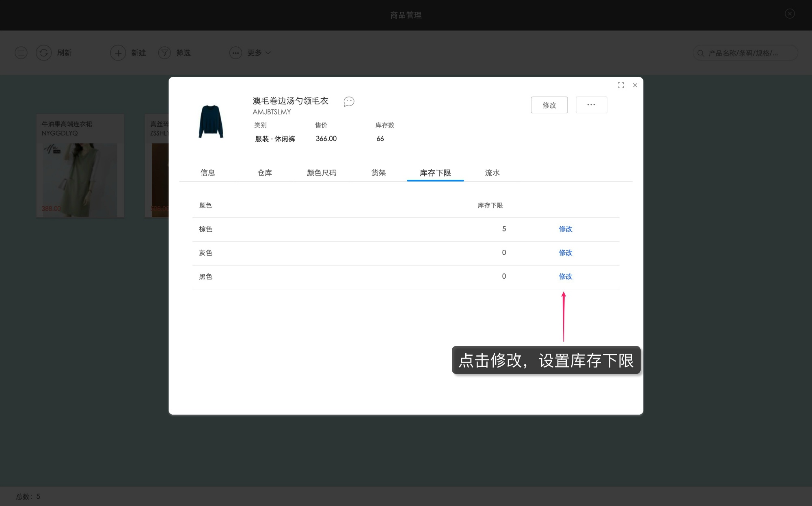Open the funnel filter icon
This screenshot has height=506, width=812.
click(x=164, y=53)
